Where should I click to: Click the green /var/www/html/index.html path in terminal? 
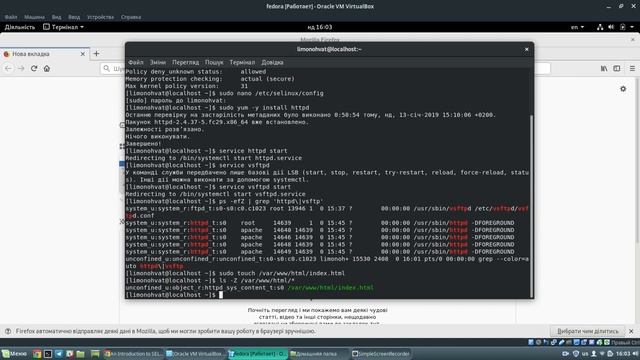click(x=331, y=287)
